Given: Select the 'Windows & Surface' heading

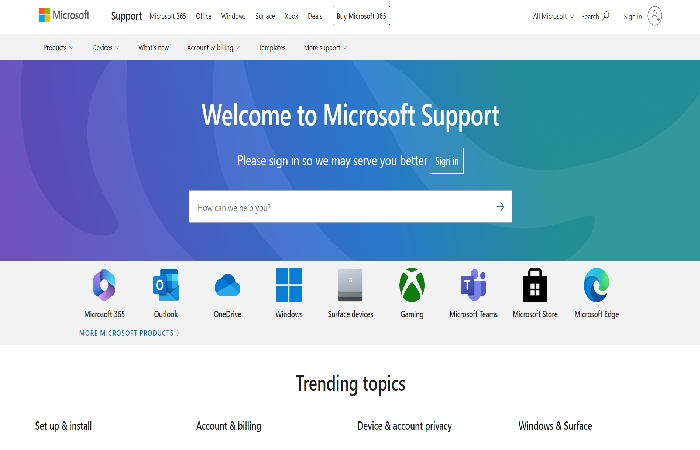Looking at the screenshot, I should [x=555, y=426].
